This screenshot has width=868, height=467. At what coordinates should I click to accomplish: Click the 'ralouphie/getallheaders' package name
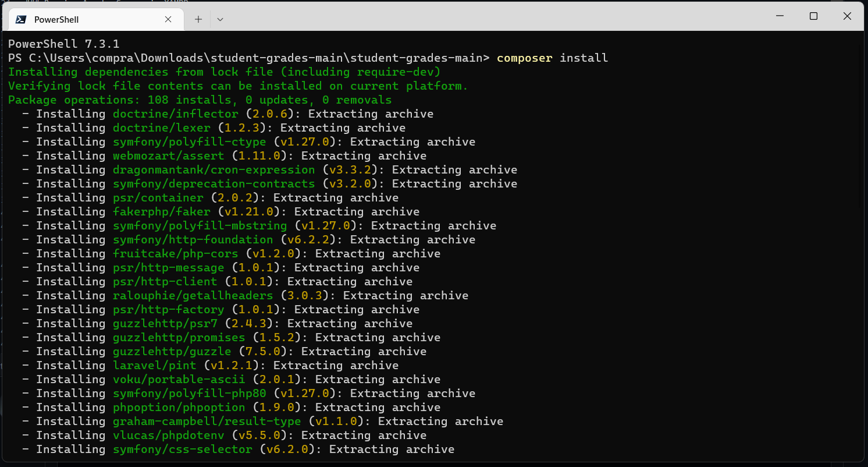[x=193, y=295]
